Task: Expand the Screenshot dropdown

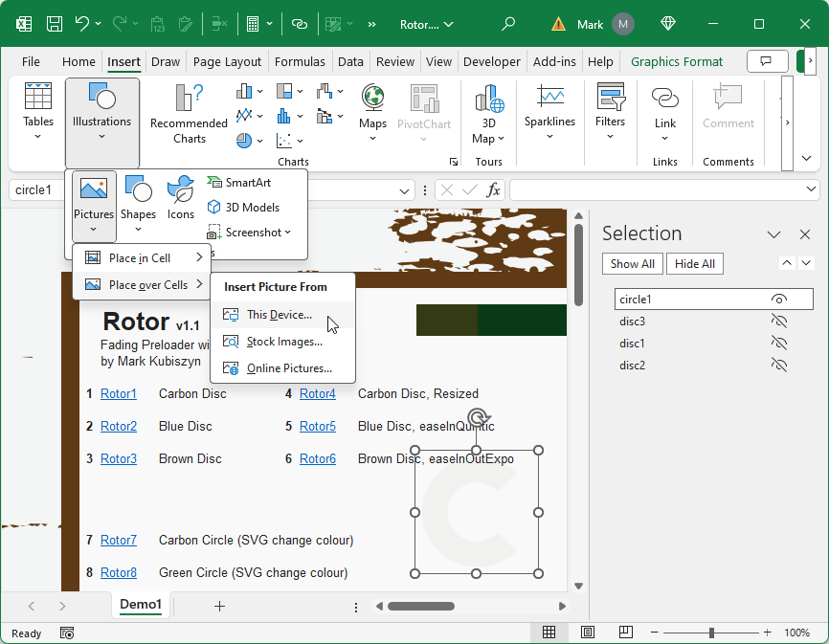Action: click(288, 232)
